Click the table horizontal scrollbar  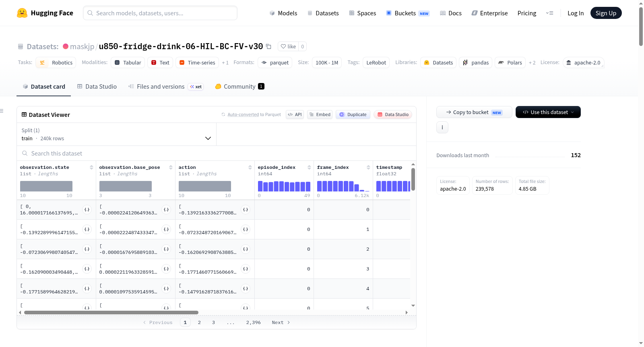(x=111, y=312)
